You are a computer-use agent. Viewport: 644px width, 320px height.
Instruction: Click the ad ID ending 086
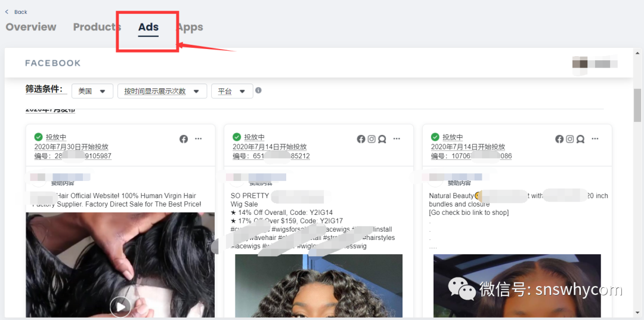(x=472, y=156)
